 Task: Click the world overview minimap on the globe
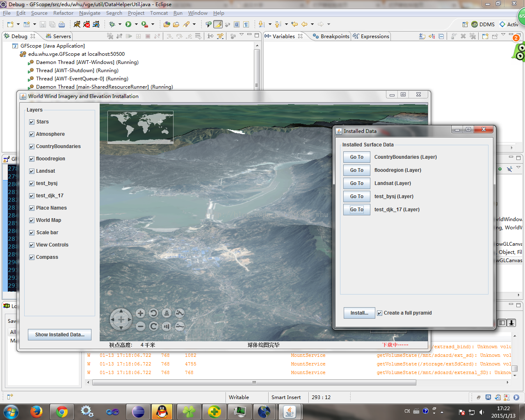[x=140, y=127]
